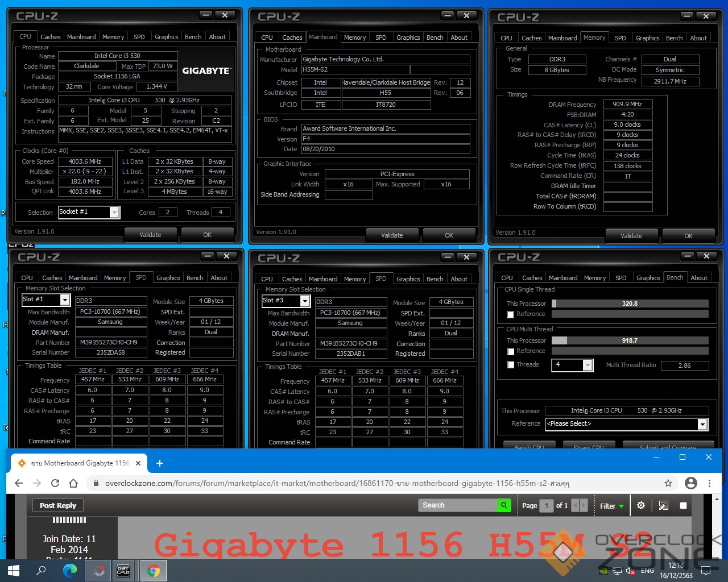The image size is (728, 582).
Task: Tick the white checkbox in forum toolbar
Action: pos(683,505)
